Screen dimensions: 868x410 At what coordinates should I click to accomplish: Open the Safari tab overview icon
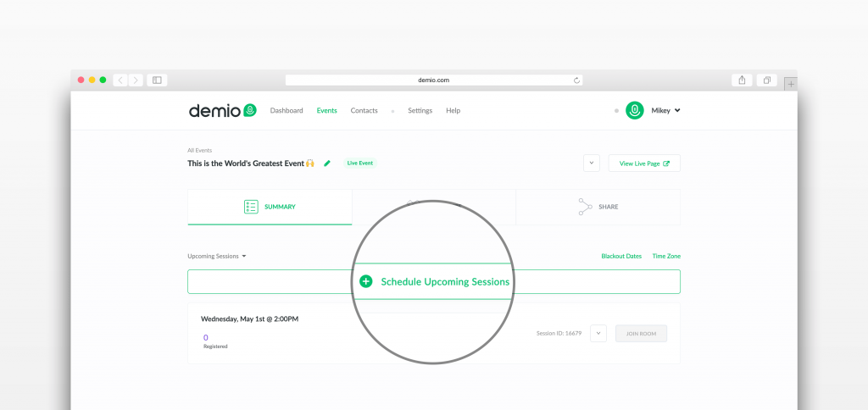point(766,80)
